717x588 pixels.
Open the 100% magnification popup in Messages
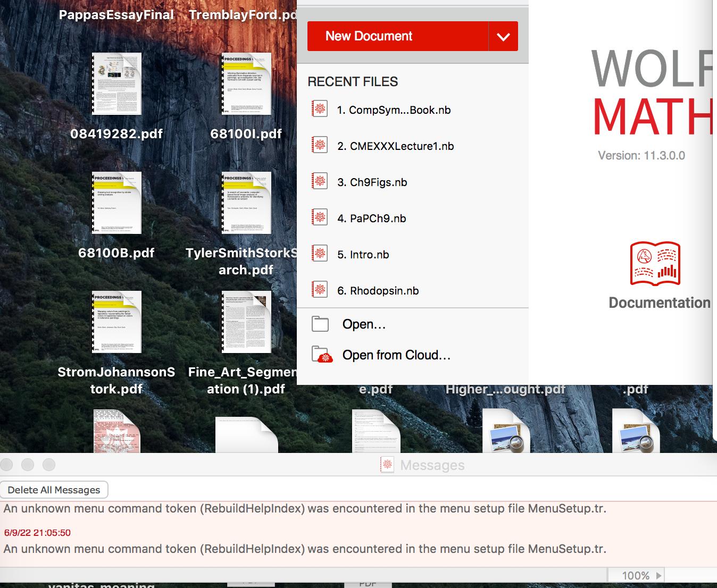coord(636,575)
